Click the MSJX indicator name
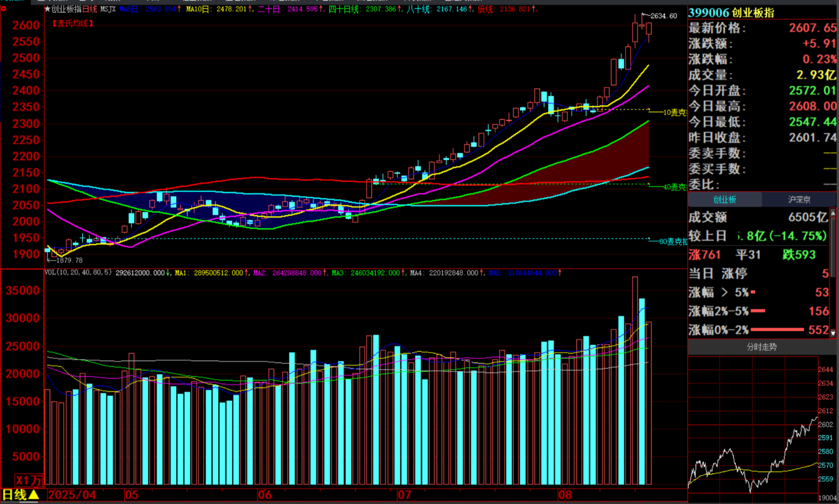Screen dimensions: 839x504 click(108, 9)
